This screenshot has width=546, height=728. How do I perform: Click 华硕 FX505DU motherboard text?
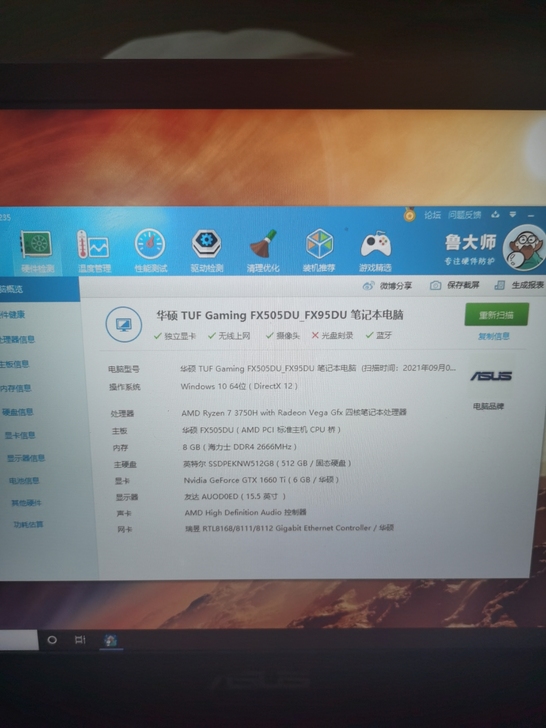261,430
